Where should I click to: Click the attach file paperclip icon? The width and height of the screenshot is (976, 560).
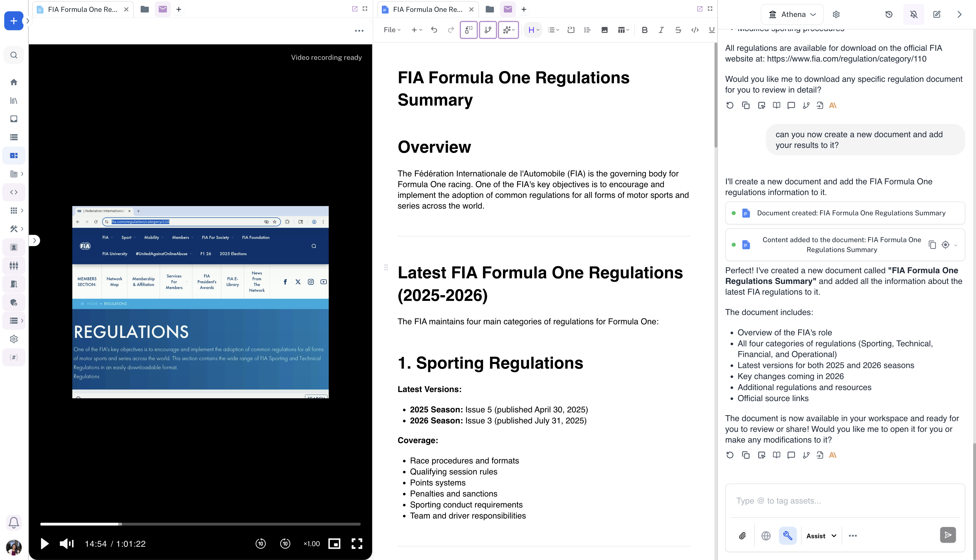[x=742, y=535]
